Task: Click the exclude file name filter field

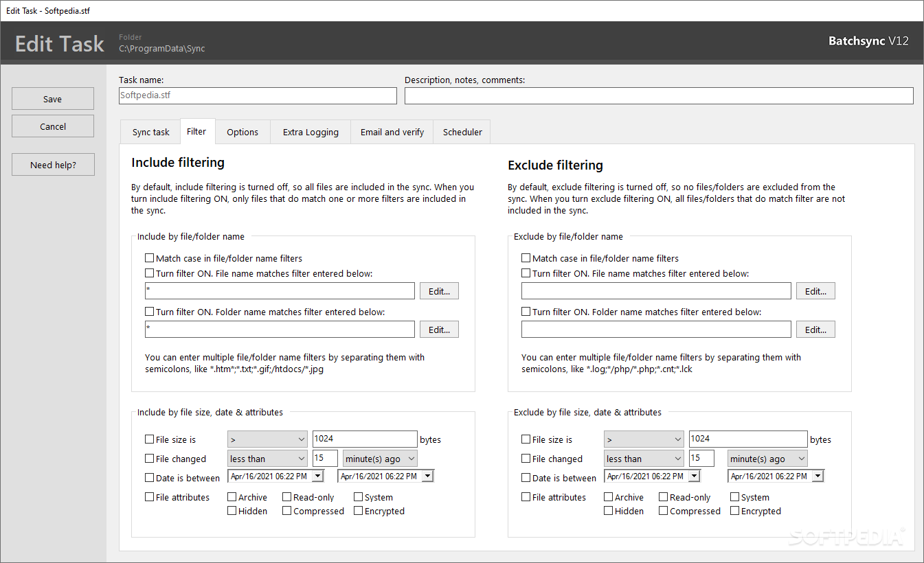Action: tap(656, 291)
